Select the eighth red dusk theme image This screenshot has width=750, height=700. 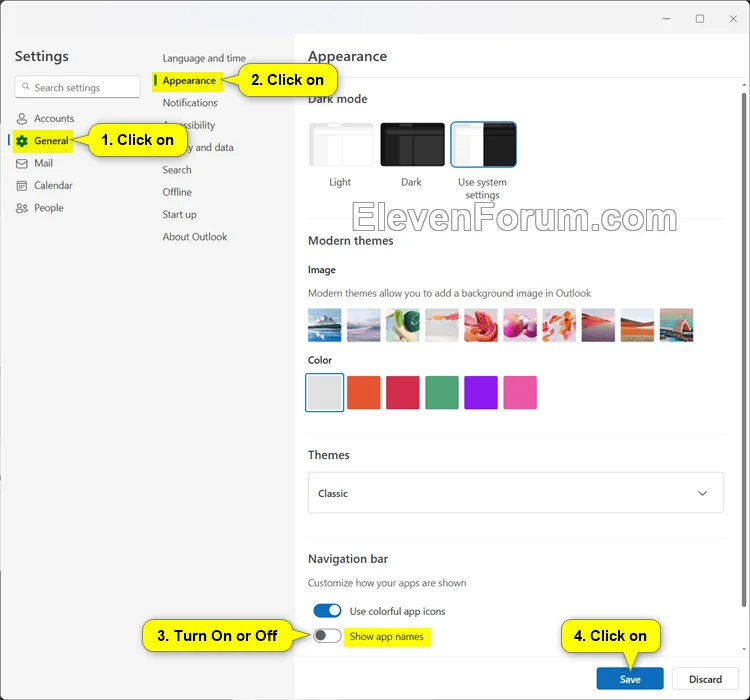[x=598, y=325]
